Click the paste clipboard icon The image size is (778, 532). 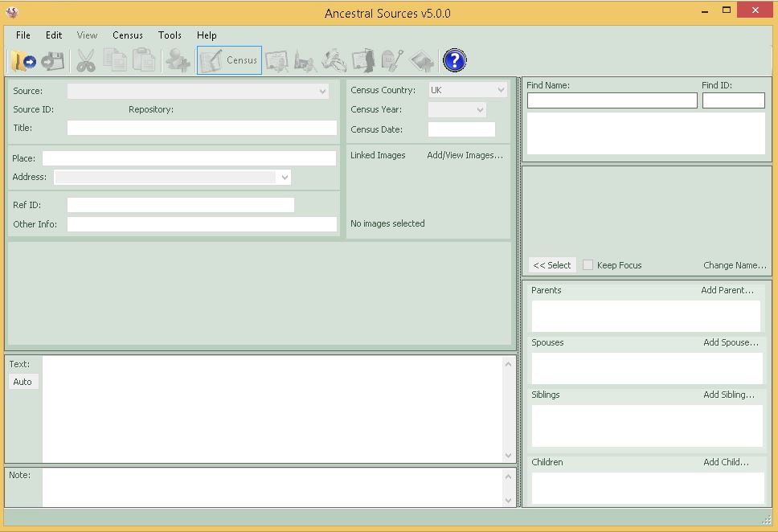pos(144,59)
